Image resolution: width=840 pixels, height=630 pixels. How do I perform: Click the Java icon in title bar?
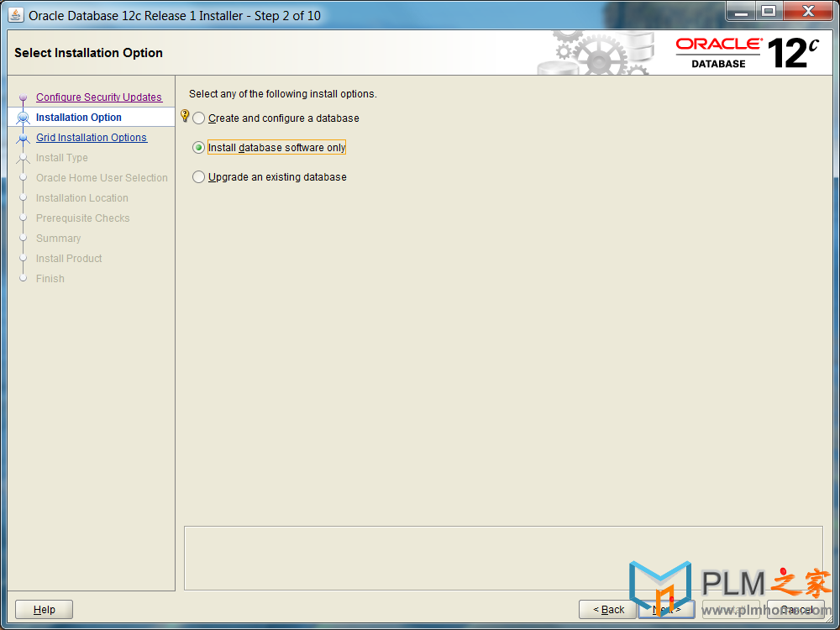(15, 15)
